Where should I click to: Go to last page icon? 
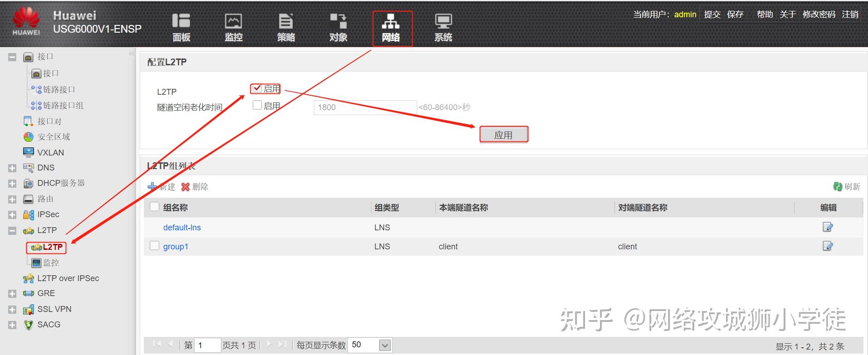coord(282,344)
